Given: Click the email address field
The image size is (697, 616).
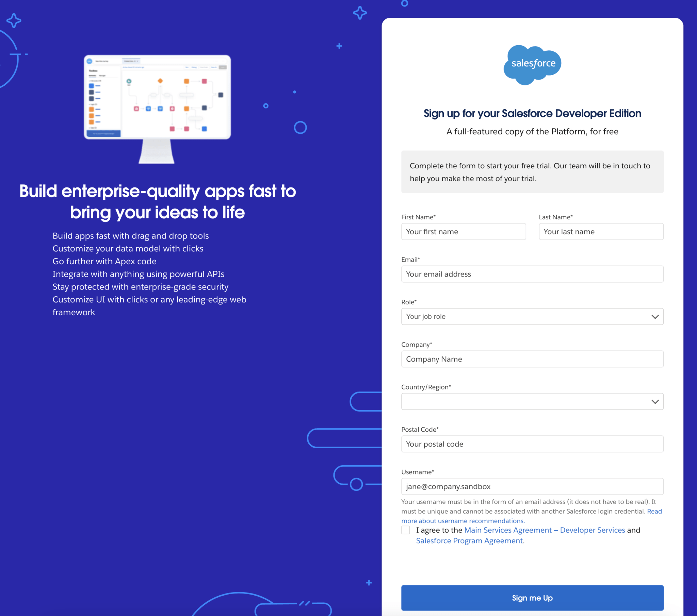Looking at the screenshot, I should tap(532, 274).
